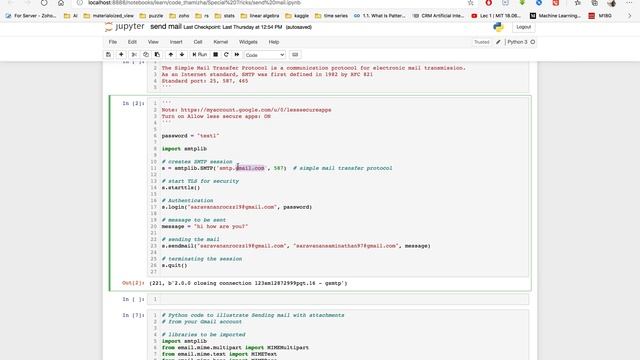
Task: Open browser favorites star-list icon
Action: click(x=578, y=3)
